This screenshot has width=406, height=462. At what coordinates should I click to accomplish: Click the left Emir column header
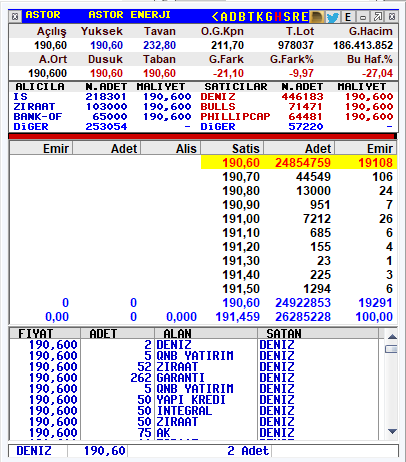pyautogui.click(x=41, y=148)
